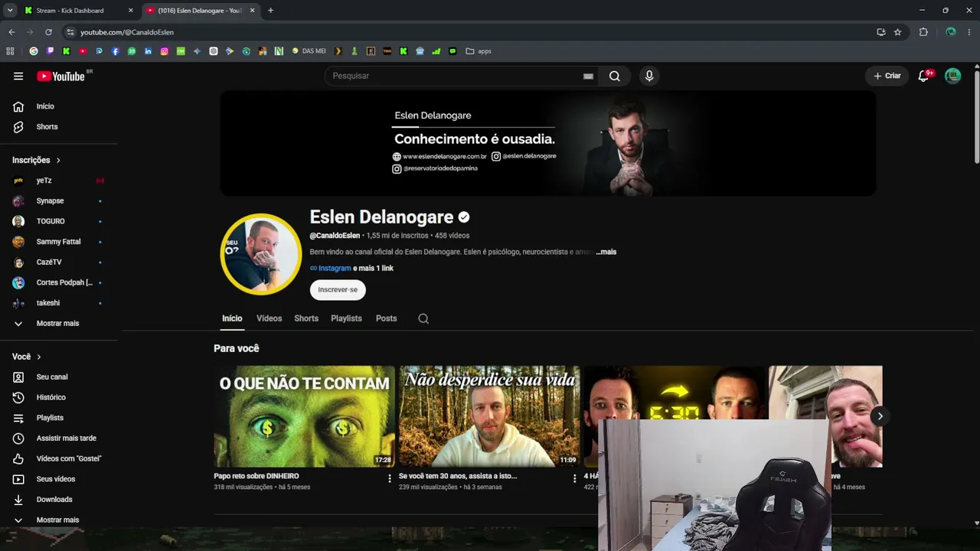Switch to the Posts channel tab
980x551 pixels.
(x=387, y=318)
